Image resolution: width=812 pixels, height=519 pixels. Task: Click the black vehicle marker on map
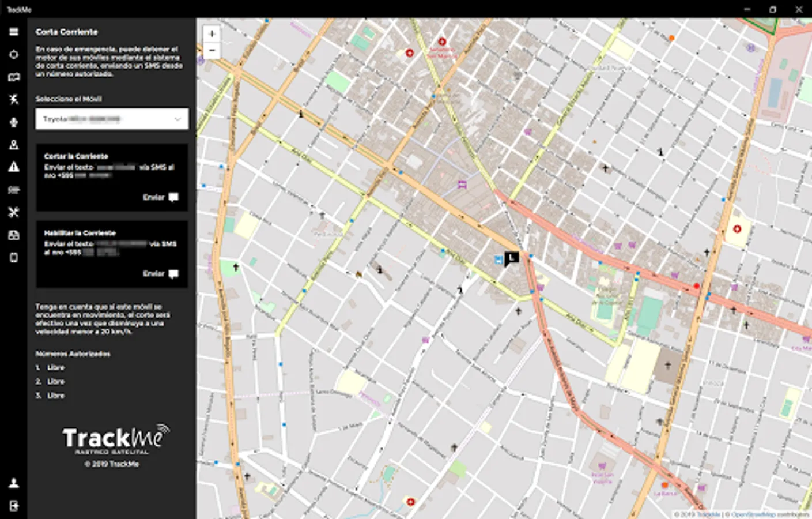click(511, 258)
